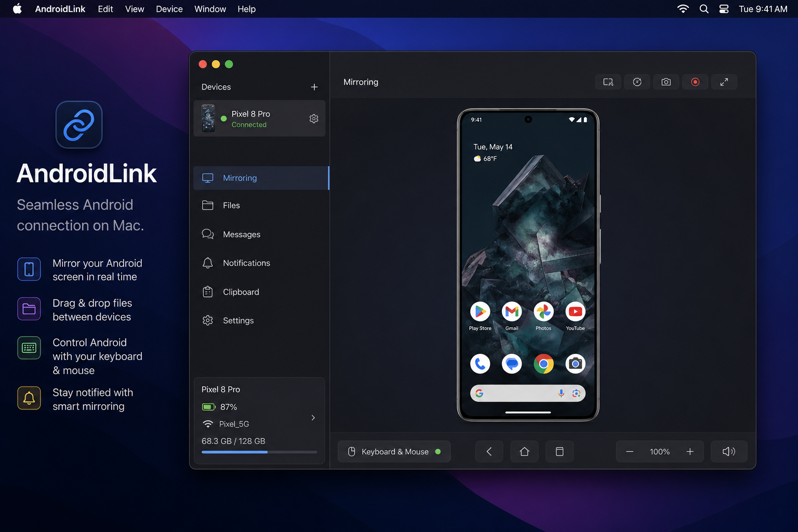This screenshot has height=532, width=798.
Task: Enter fullscreen with the expand arrows icon
Action: (x=724, y=82)
